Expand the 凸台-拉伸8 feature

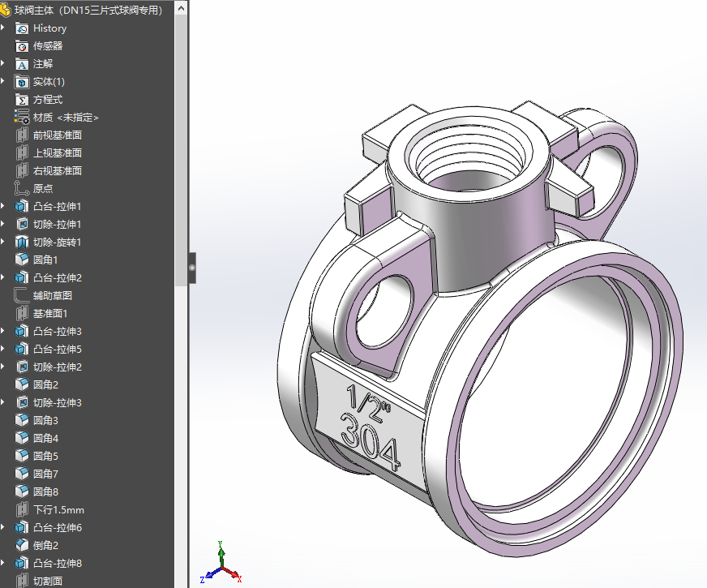pos(3,563)
